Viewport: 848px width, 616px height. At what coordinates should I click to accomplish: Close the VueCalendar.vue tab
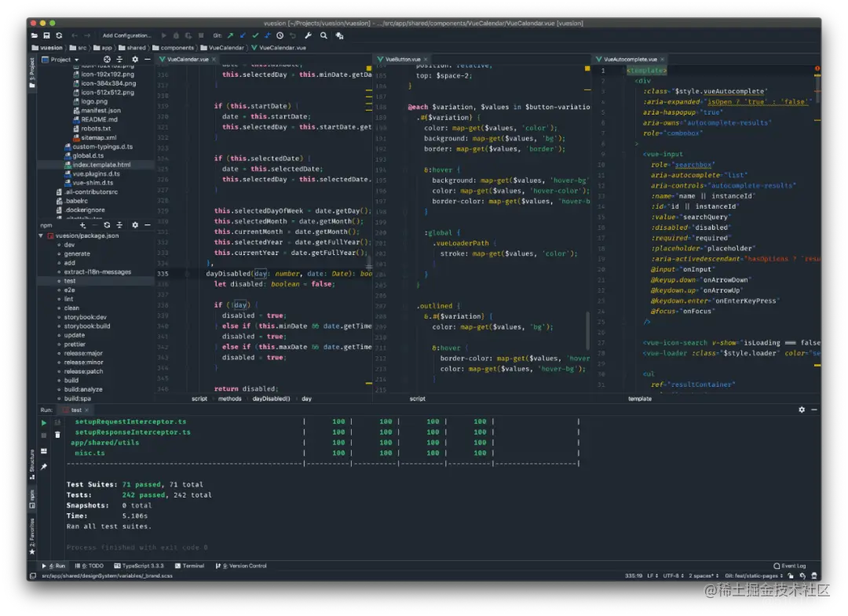tap(214, 60)
